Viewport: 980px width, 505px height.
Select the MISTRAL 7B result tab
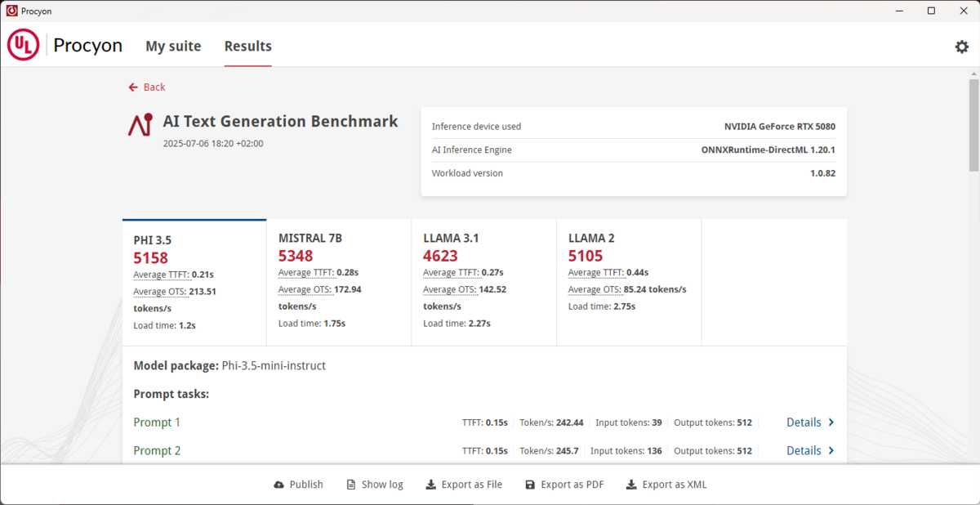(339, 283)
